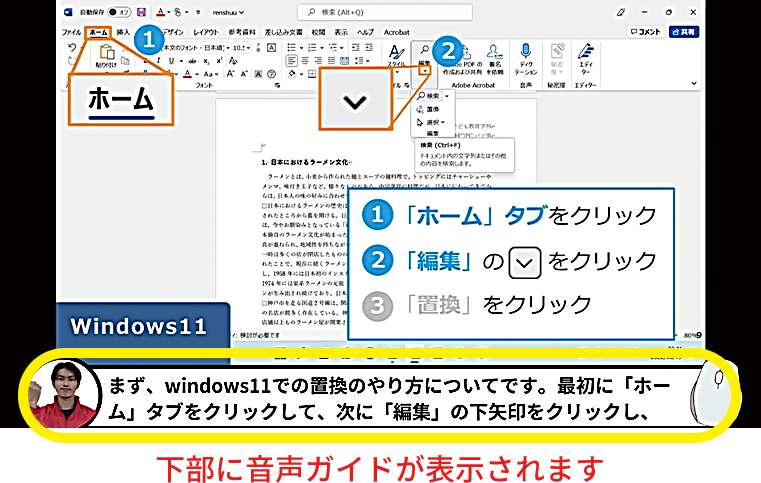This screenshot has width=761, height=483.
Task: Click the ribbon font color A button
Action: coord(188,74)
